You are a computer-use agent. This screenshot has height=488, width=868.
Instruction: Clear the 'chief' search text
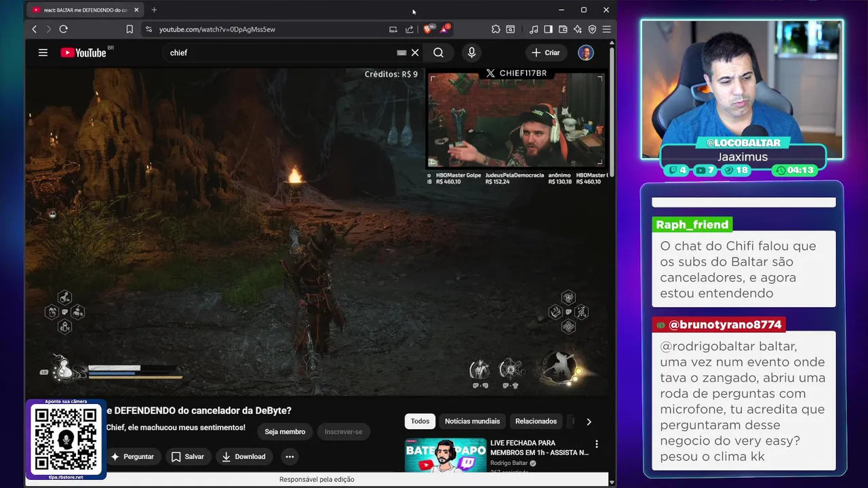[415, 52]
